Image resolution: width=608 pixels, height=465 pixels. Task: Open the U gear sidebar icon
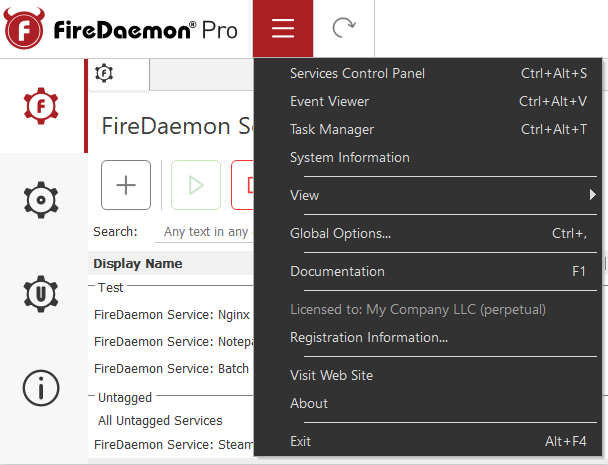pyautogui.click(x=41, y=294)
